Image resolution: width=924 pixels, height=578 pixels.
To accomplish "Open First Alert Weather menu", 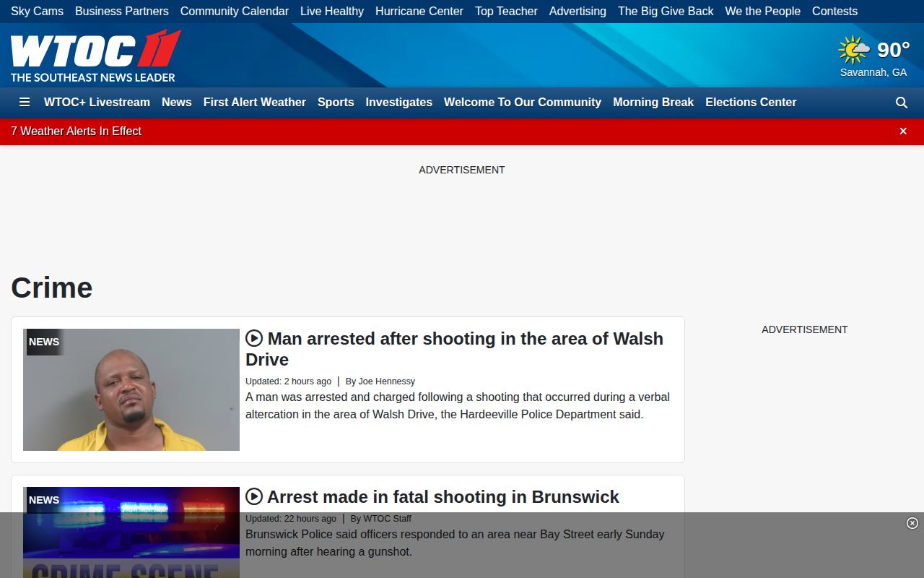I will (x=255, y=102).
